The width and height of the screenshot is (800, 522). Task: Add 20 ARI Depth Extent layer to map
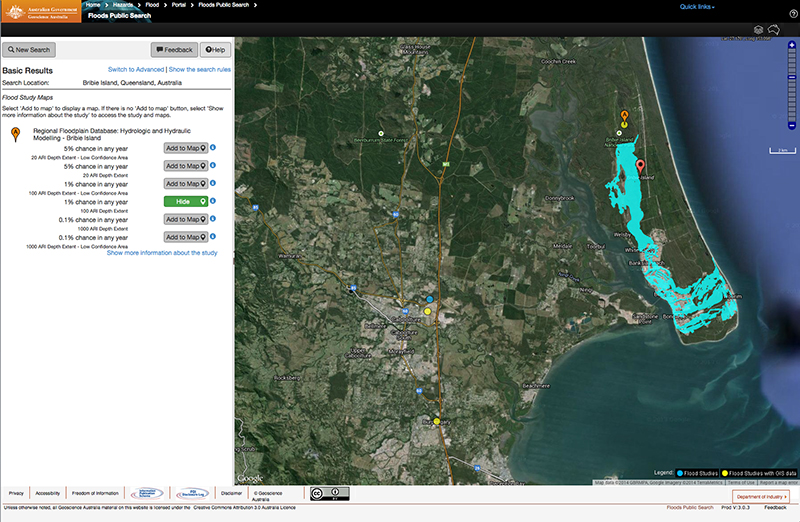(x=186, y=166)
